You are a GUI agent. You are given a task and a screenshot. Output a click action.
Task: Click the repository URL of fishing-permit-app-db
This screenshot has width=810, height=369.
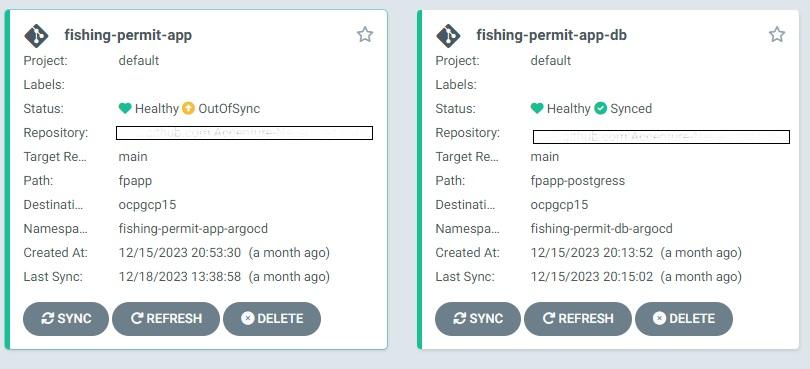tap(661, 137)
